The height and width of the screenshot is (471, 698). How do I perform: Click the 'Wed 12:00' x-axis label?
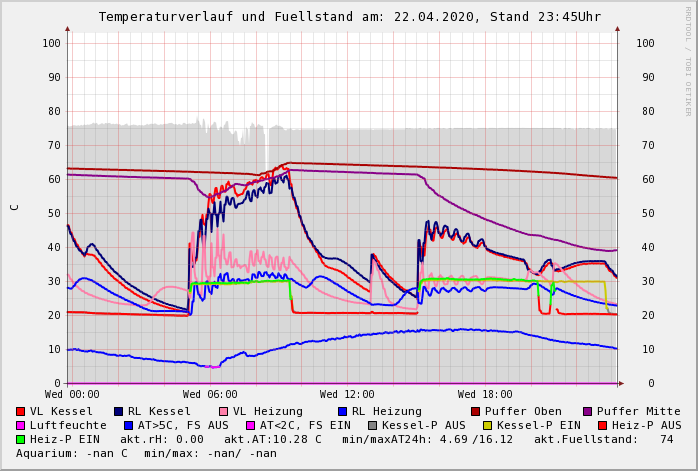pos(347,395)
